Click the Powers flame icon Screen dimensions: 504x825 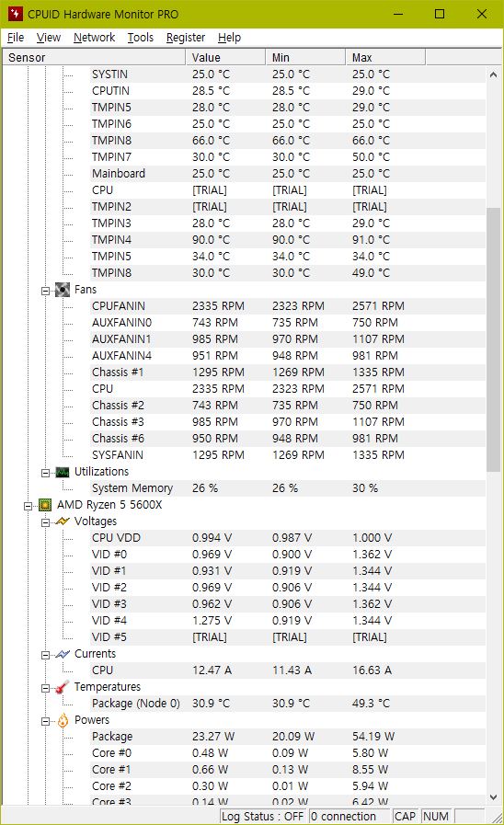63,720
